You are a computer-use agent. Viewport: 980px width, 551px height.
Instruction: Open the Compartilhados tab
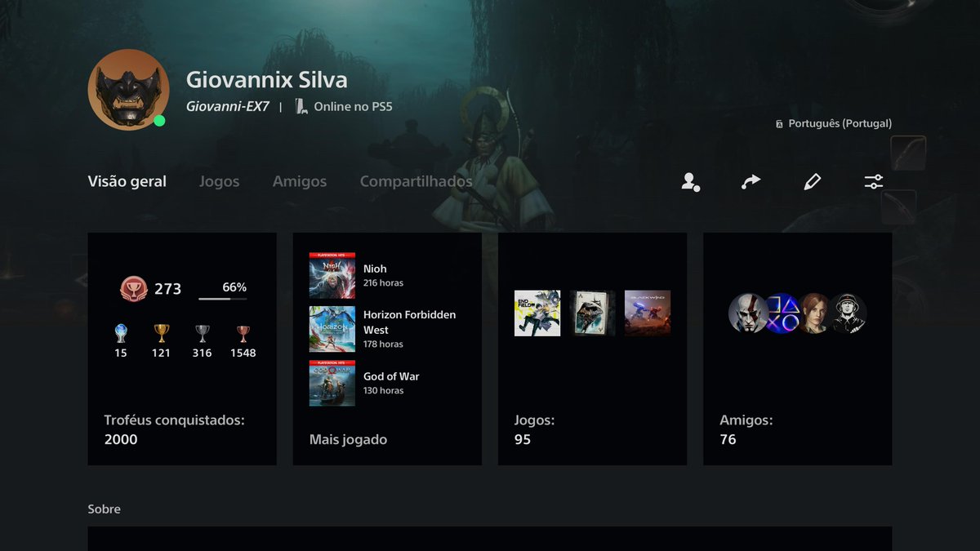point(416,181)
